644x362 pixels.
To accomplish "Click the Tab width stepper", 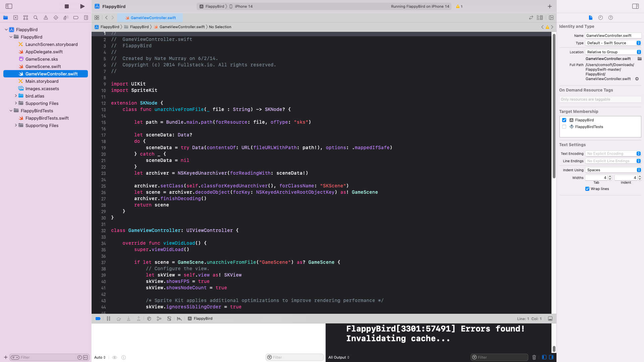I will tap(610, 178).
